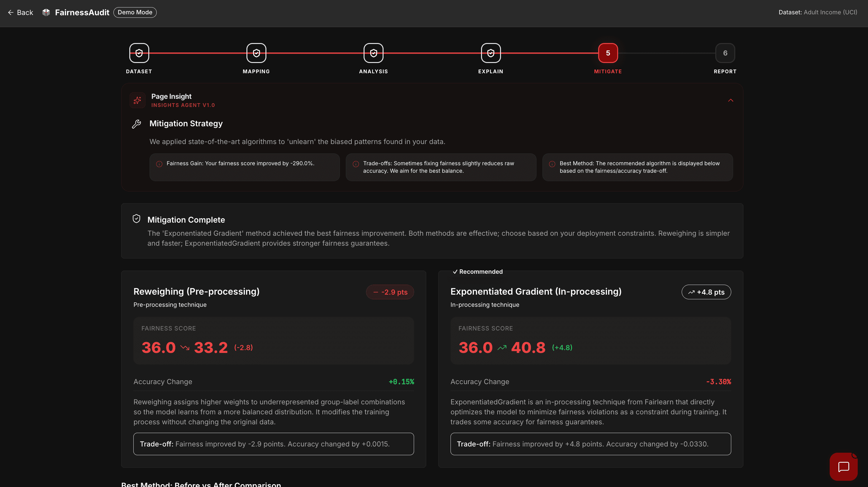Viewport: 868px width, 487px height.
Task: Click the In-processing technique subtitle
Action: click(x=484, y=305)
